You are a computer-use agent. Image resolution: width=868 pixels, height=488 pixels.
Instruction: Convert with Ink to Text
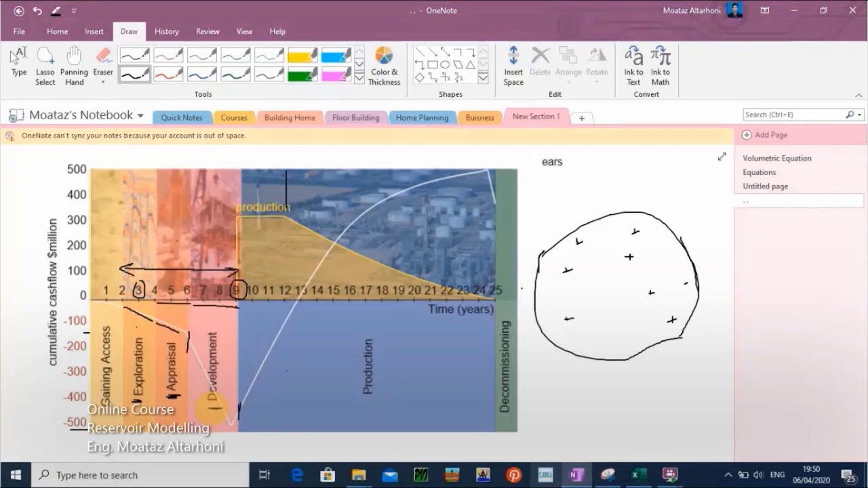click(633, 66)
